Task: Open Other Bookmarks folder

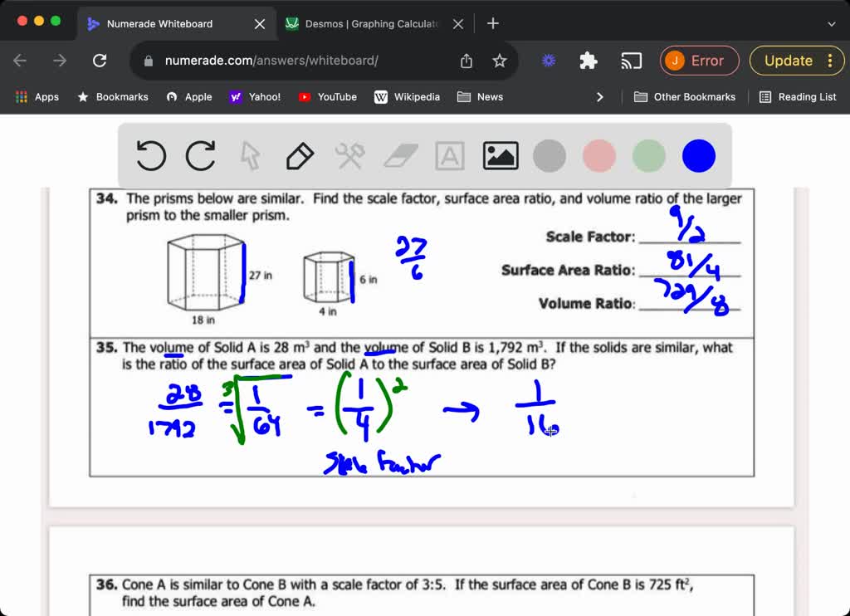Action: [x=685, y=96]
